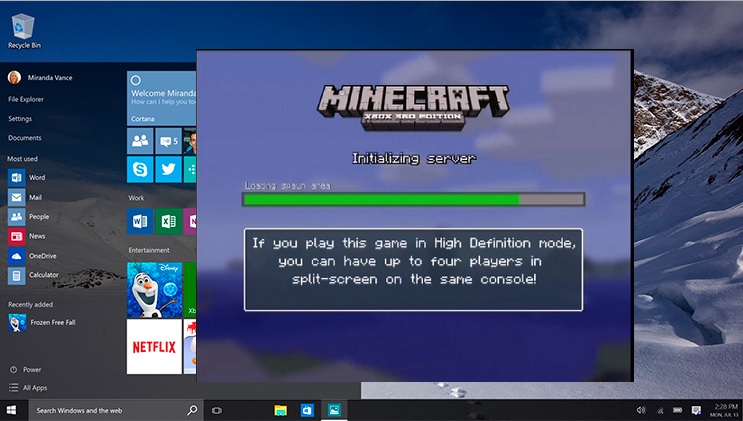This screenshot has width=743, height=421.
Task: Launch Calculator from the Most used list
Action: tap(33, 275)
